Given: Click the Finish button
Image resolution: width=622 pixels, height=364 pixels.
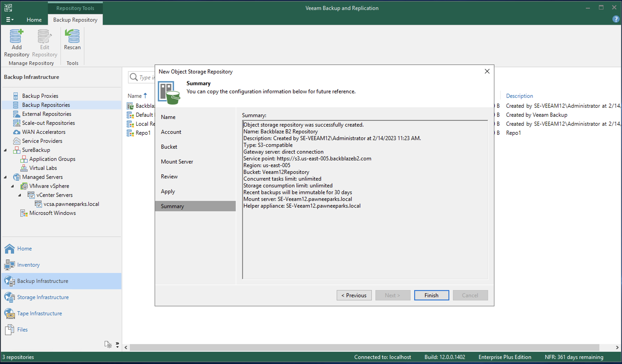Looking at the screenshot, I should coord(431,295).
